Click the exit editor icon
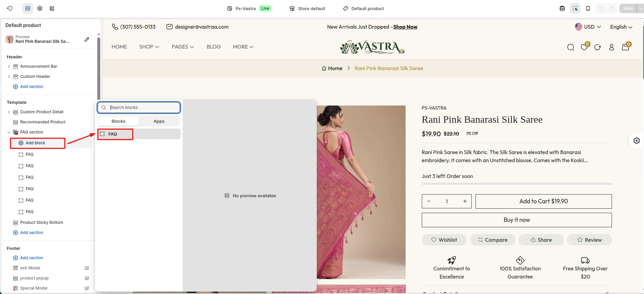Viewport: 644px width, 294px height. click(x=9, y=8)
